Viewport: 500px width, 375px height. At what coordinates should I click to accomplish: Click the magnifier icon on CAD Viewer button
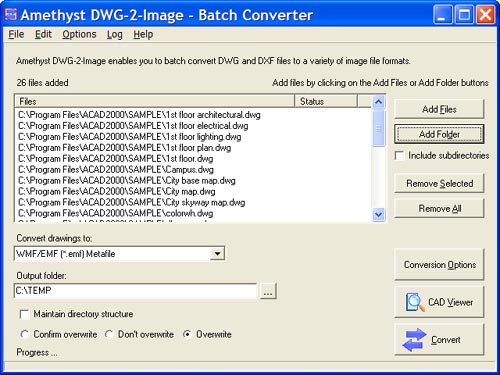[x=415, y=302]
